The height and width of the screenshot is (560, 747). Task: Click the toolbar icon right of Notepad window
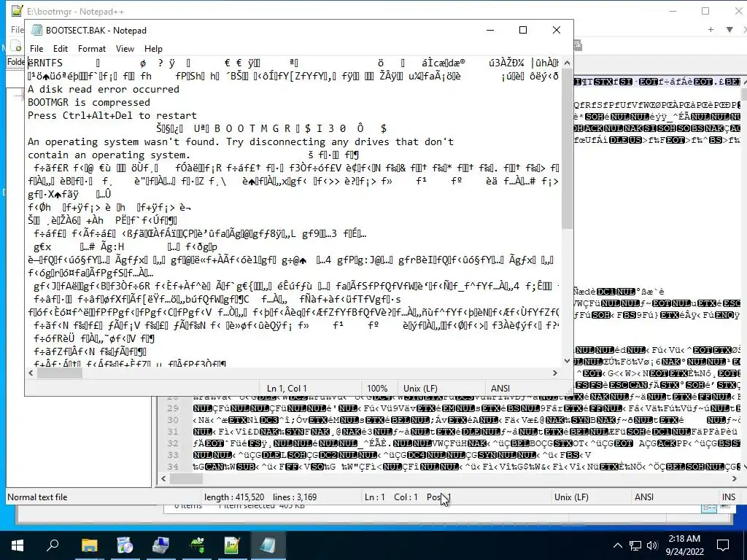(x=578, y=46)
